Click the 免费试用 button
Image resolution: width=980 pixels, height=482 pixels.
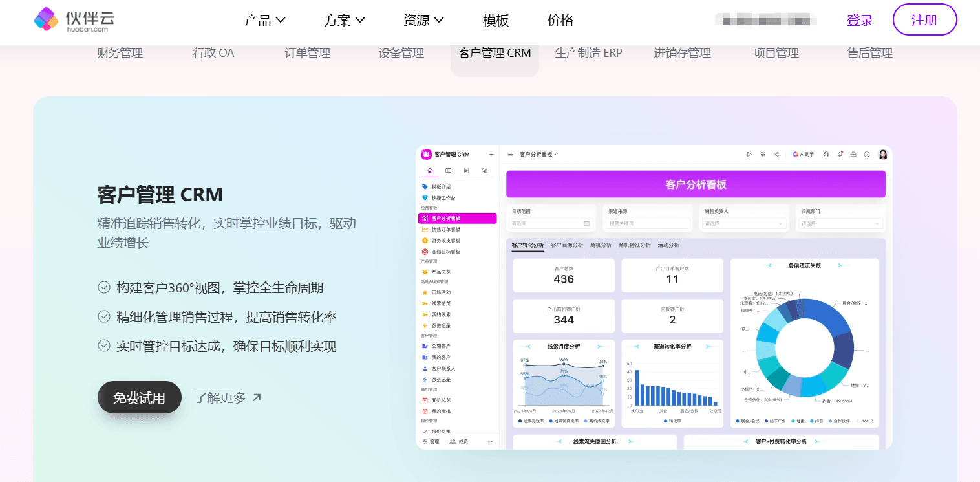(140, 397)
